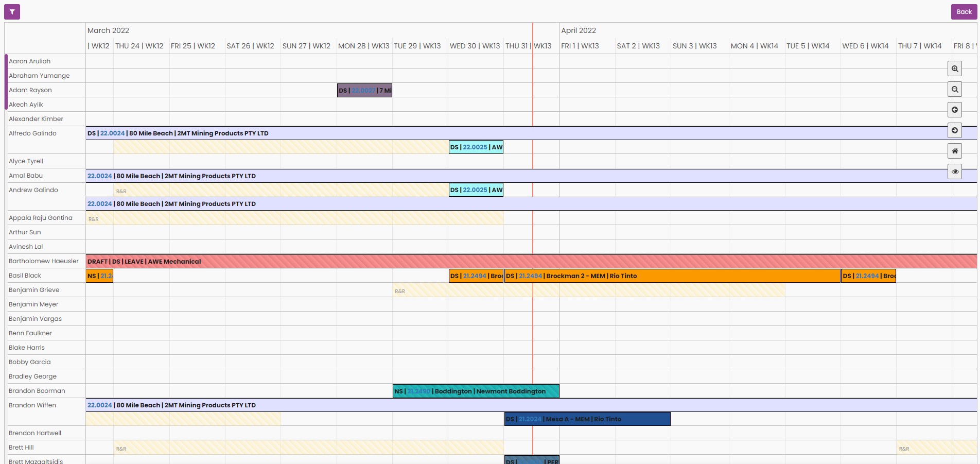The width and height of the screenshot is (980, 464).
Task: Select Brett Hill's R&R period in March
Action: pyautogui.click(x=309, y=448)
